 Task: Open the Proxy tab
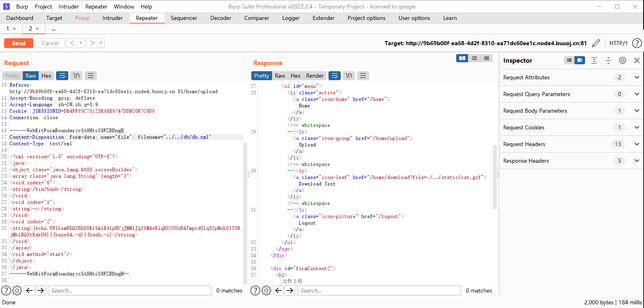pyautogui.click(x=82, y=18)
